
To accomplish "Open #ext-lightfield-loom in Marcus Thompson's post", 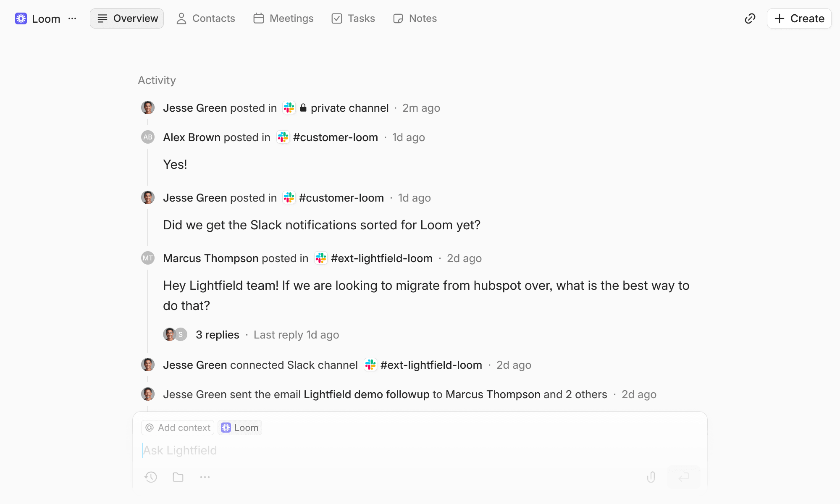I will (382, 258).
